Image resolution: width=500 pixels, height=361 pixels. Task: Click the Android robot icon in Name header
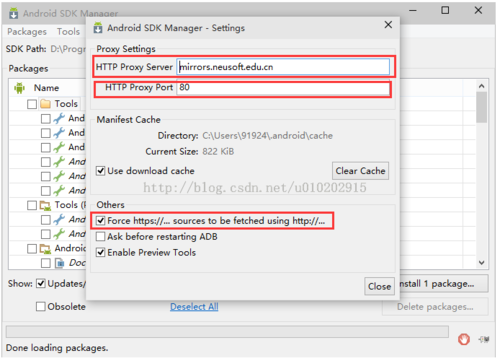[x=20, y=88]
